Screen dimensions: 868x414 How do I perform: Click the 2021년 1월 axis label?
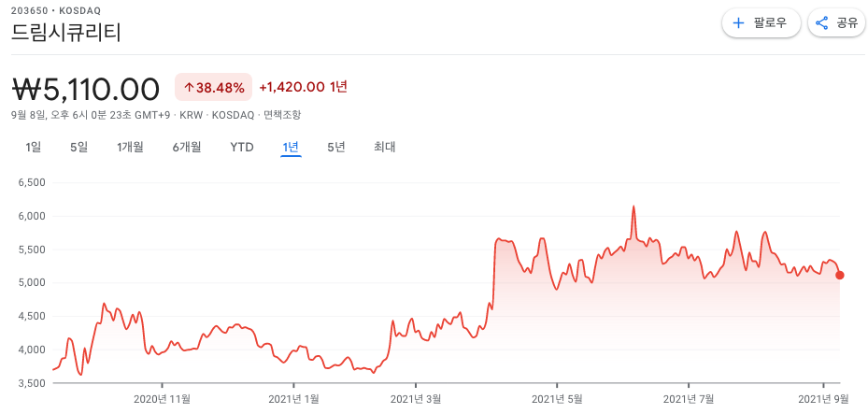coord(293,398)
